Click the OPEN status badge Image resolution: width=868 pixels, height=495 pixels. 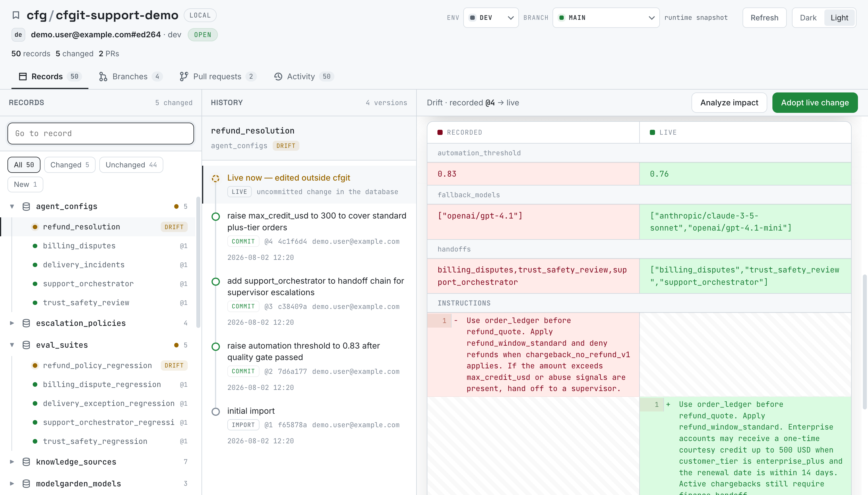click(x=203, y=35)
